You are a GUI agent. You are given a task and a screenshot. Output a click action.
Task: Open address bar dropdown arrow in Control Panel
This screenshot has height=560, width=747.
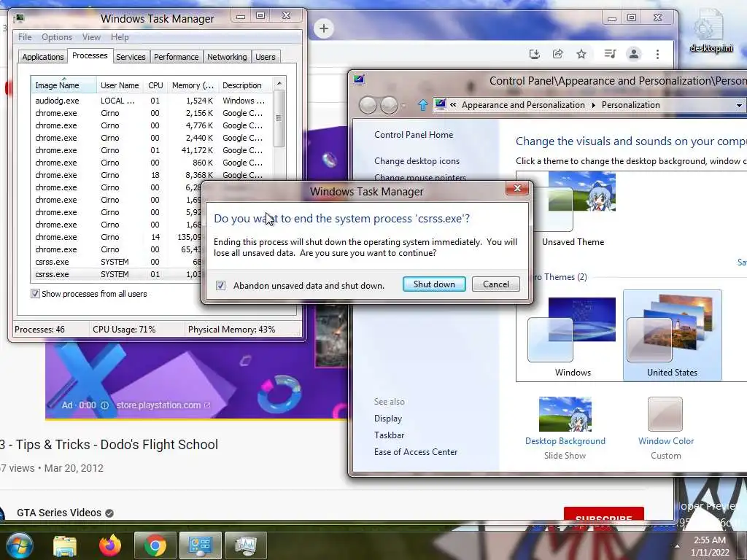pos(739,105)
